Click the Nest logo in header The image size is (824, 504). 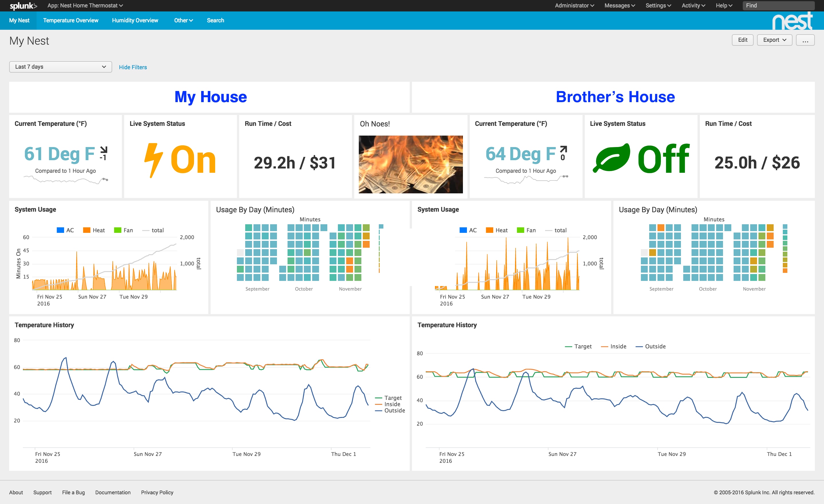click(792, 21)
